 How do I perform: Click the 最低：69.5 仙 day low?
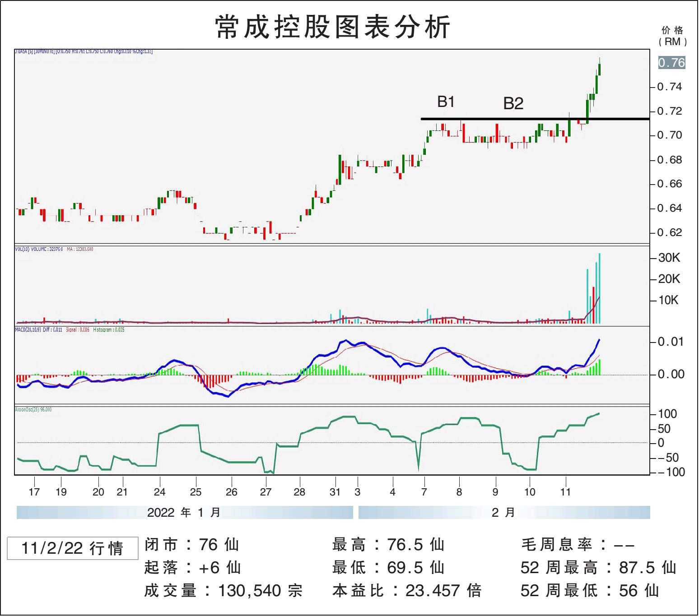tap(389, 567)
